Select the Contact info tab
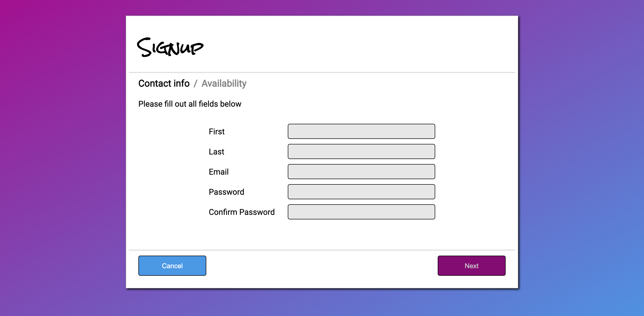This screenshot has height=316, width=644. click(164, 83)
